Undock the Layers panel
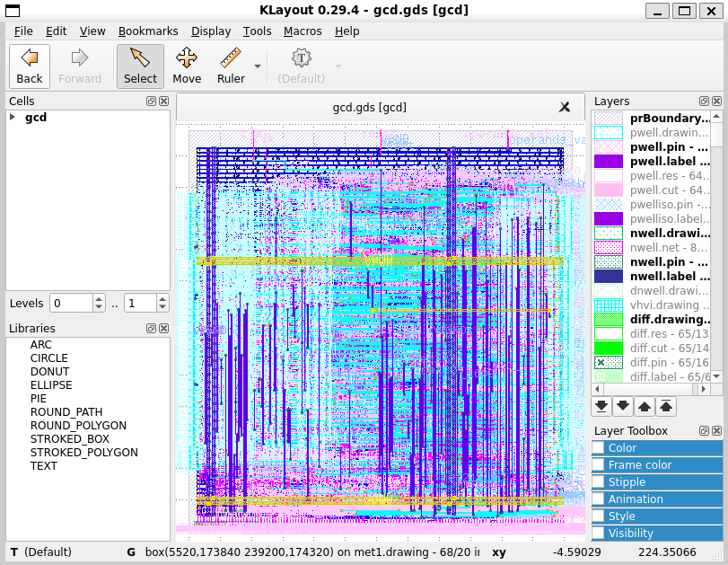 coord(704,101)
